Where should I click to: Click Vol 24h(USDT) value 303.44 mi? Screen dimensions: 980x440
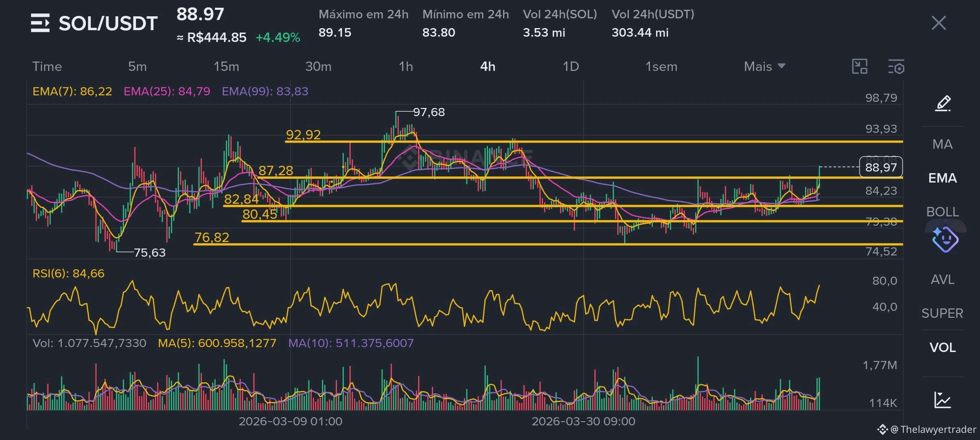click(640, 33)
